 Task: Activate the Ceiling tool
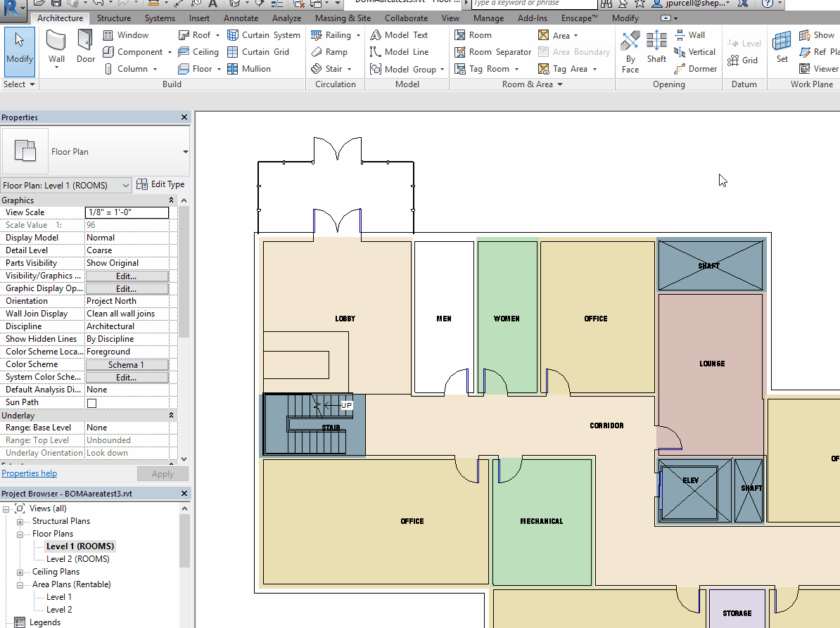click(198, 52)
